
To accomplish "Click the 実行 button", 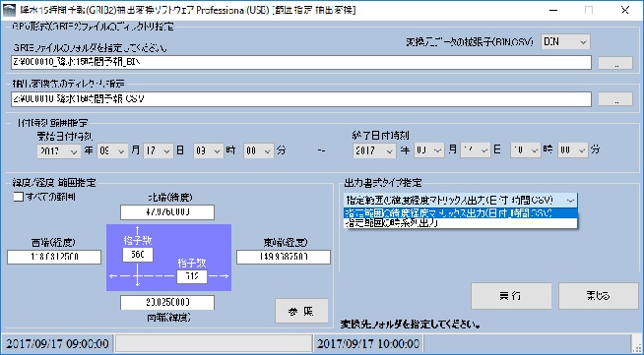I will [x=511, y=296].
